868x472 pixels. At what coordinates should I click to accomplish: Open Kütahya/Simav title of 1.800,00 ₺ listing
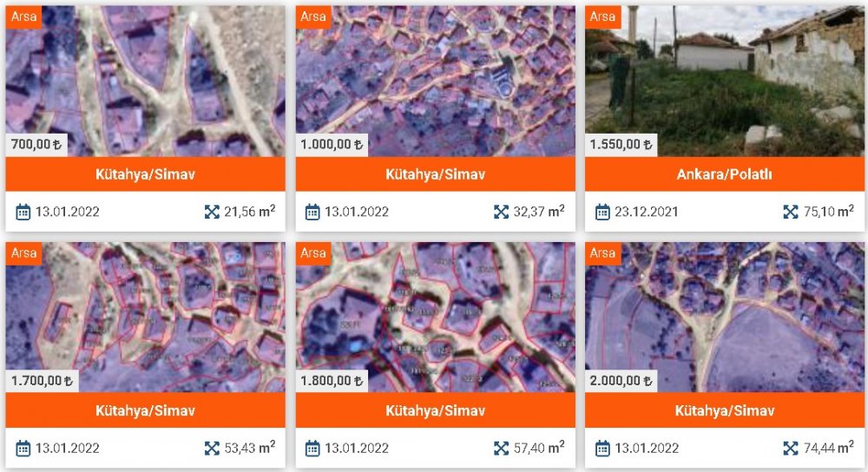pos(435,410)
